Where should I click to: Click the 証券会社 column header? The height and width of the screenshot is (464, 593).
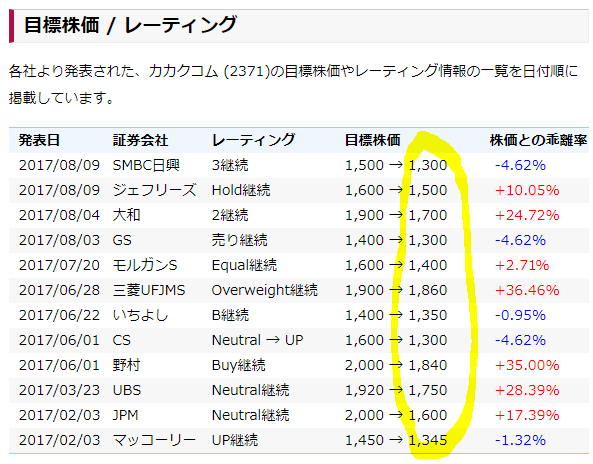(x=140, y=140)
